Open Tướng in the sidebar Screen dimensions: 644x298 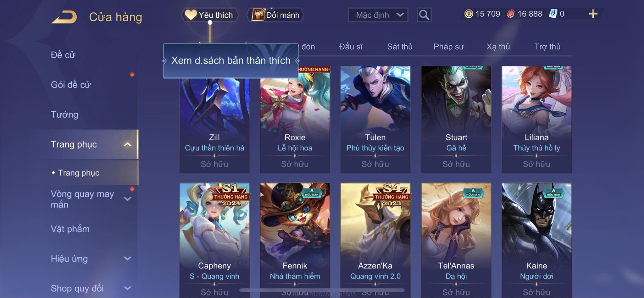64,115
